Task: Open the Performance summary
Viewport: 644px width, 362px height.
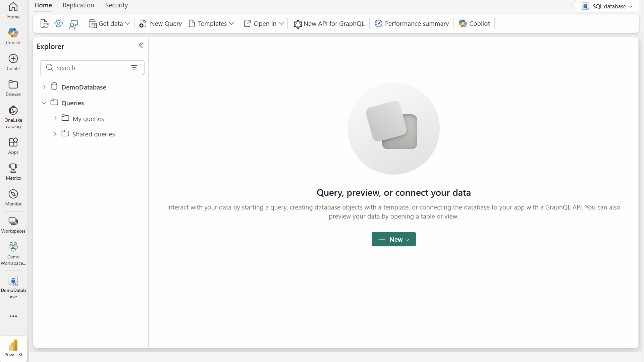Action: [412, 23]
